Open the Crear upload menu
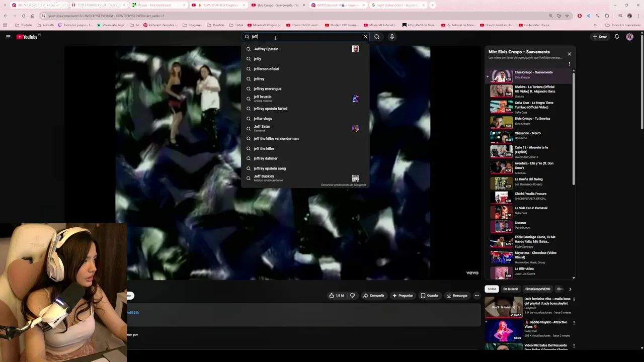The width and height of the screenshot is (644, 362). coord(600,37)
